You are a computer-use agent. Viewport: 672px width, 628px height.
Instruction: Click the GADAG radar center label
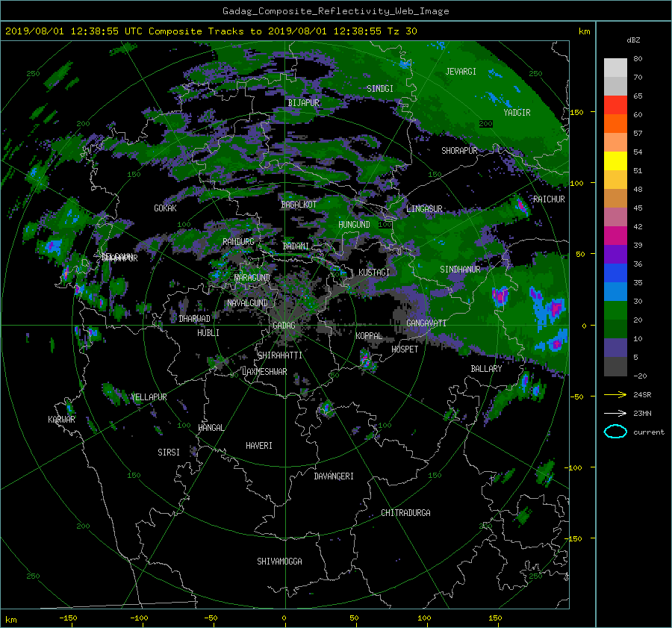pos(284,326)
